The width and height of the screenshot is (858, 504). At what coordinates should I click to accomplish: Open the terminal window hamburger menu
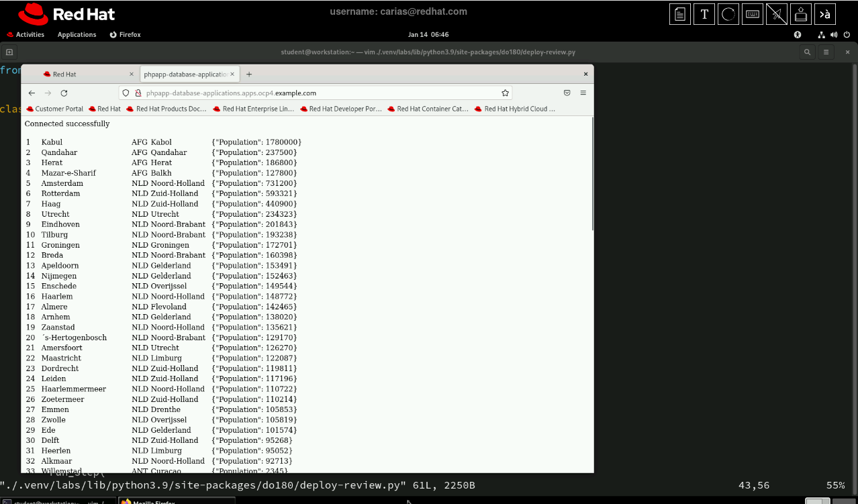coord(826,52)
